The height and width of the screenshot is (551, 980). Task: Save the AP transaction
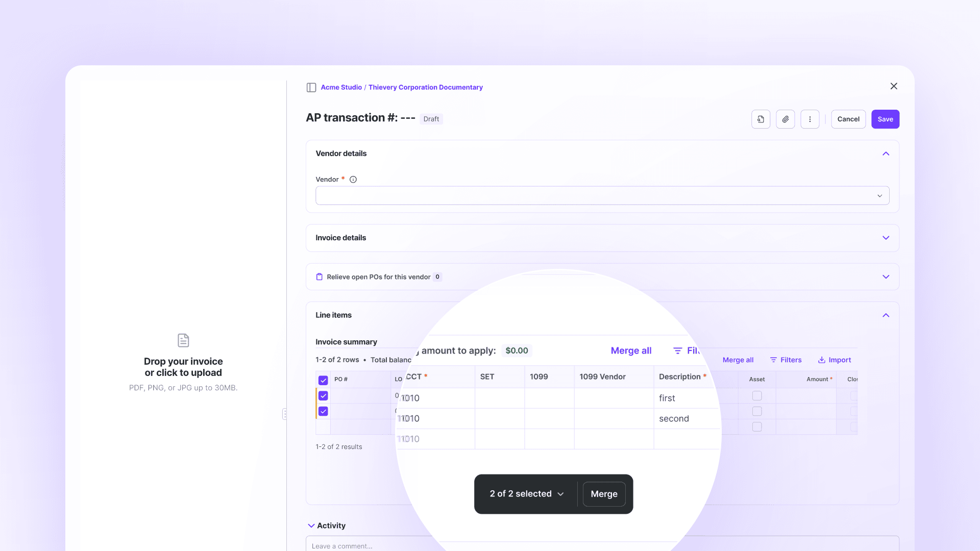885,119
